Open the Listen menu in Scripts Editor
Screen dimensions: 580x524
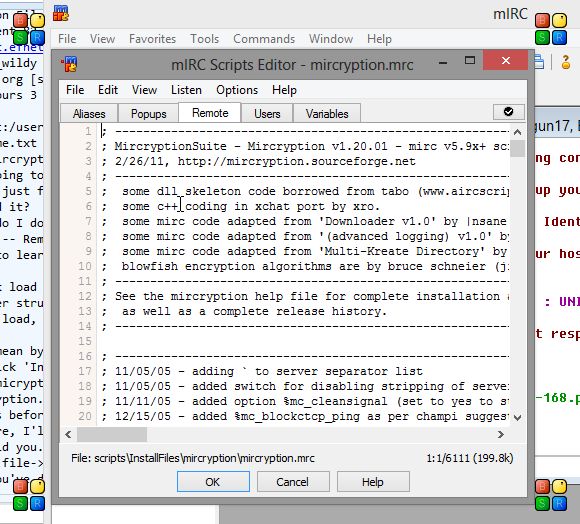pyautogui.click(x=186, y=90)
